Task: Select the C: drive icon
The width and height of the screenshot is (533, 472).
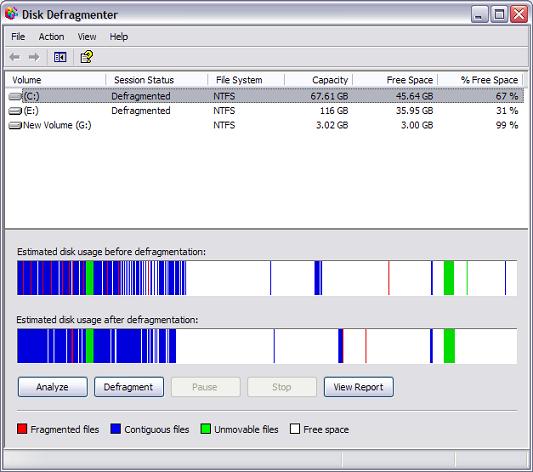Action: click(15, 97)
